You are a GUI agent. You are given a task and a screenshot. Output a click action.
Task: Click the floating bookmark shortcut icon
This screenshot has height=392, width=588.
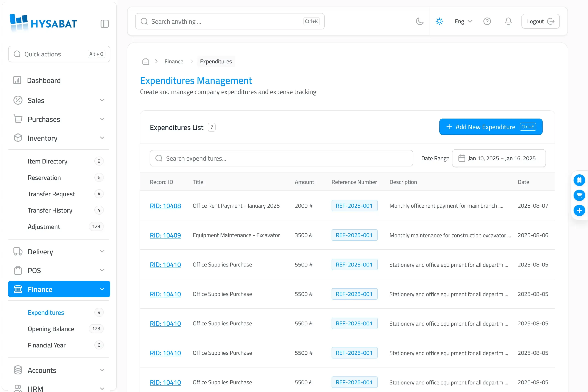point(579,180)
